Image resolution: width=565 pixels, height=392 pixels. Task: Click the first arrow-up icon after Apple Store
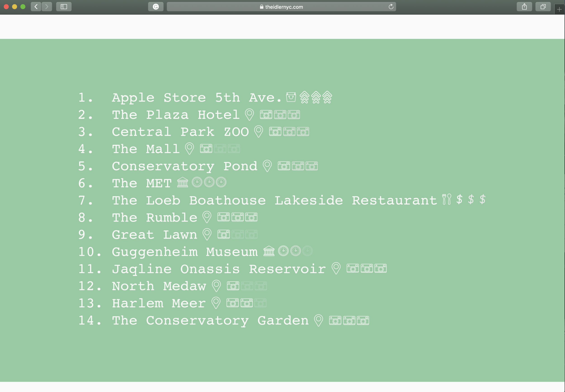click(304, 97)
